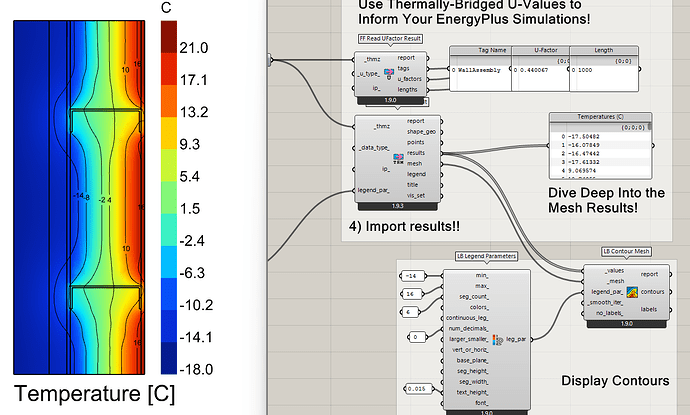Click the 16 number panel
690x415 pixels.
pos(413,294)
